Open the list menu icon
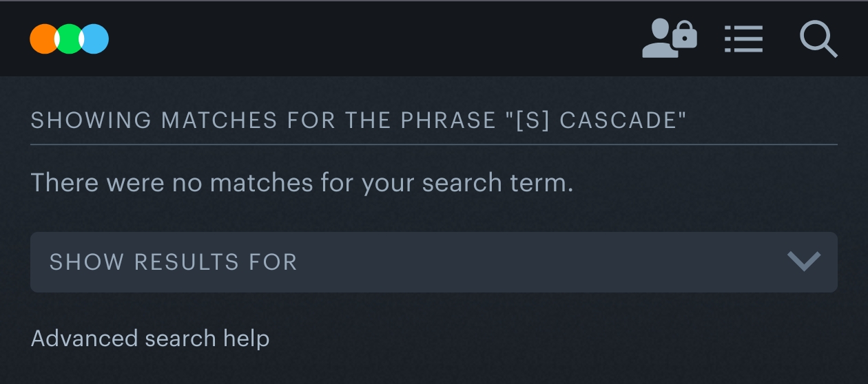 point(743,39)
